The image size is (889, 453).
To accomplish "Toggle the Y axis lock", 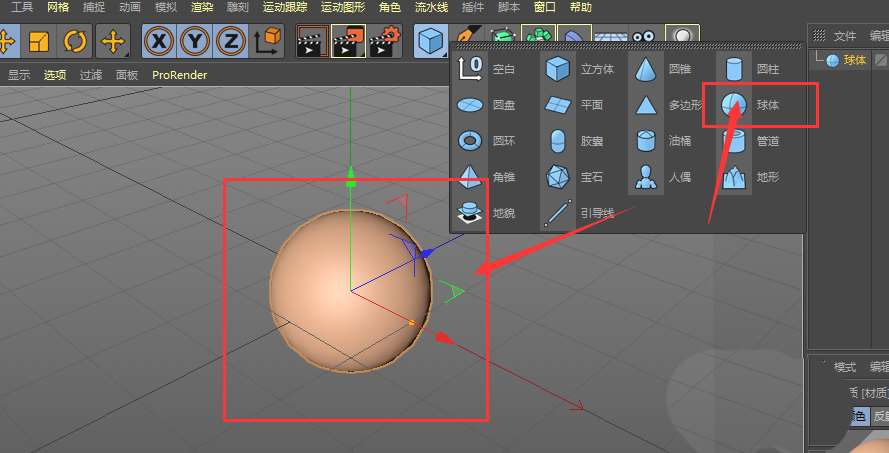I will (194, 41).
